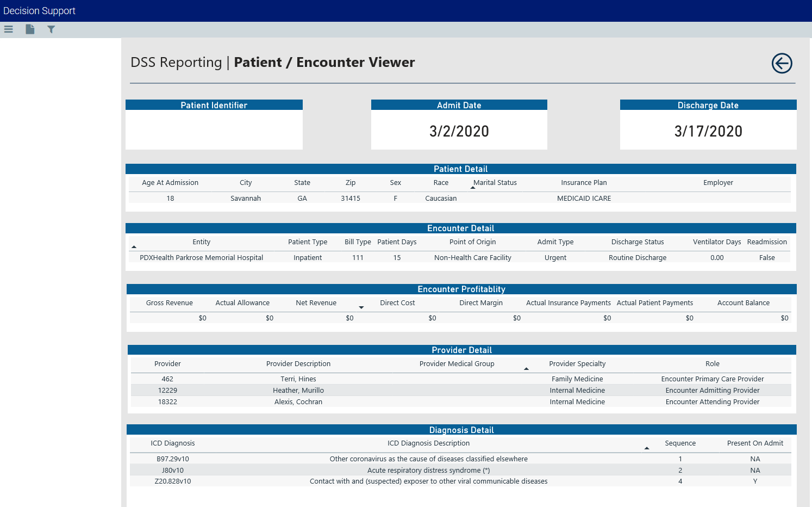Select Urgent admit type cell
The width and height of the screenshot is (812, 507).
pos(555,258)
